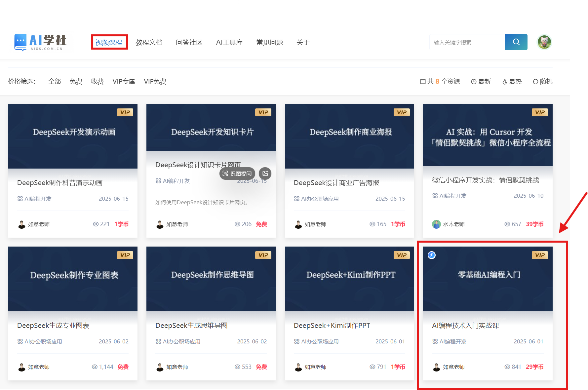This screenshot has width=588, height=390.
Task: Open AI工具库 in navigation
Action: [229, 42]
